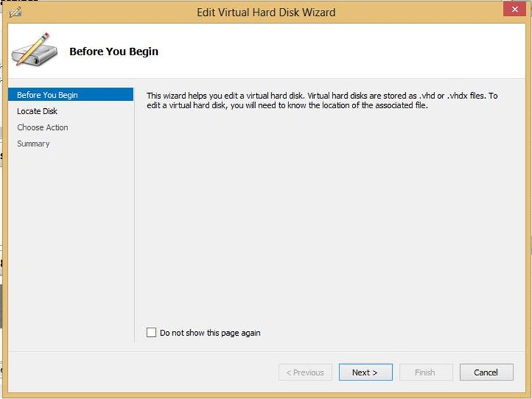The width and height of the screenshot is (532, 399).
Task: Click the Next > button
Action: (366, 372)
